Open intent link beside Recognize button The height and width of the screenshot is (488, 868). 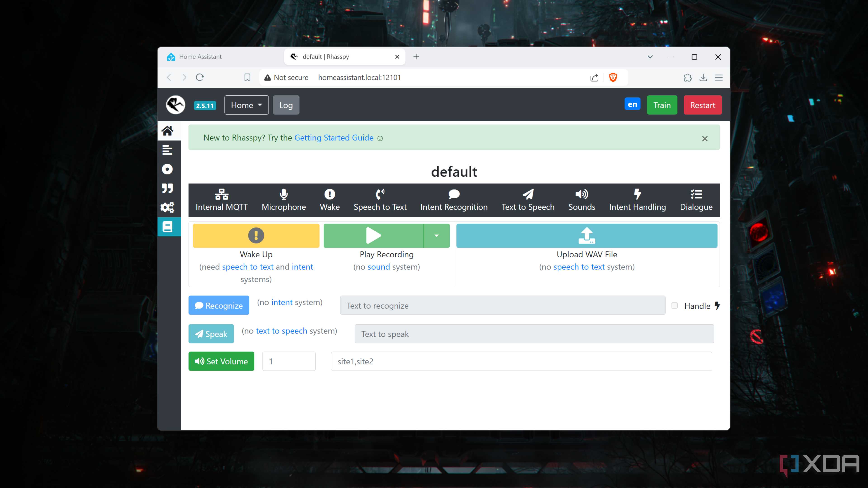282,302
